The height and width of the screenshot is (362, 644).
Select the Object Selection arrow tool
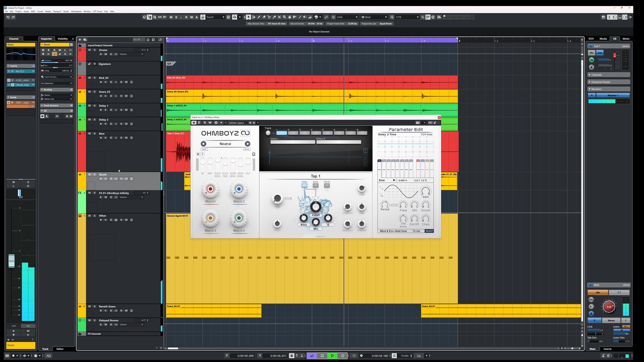(x=249, y=17)
